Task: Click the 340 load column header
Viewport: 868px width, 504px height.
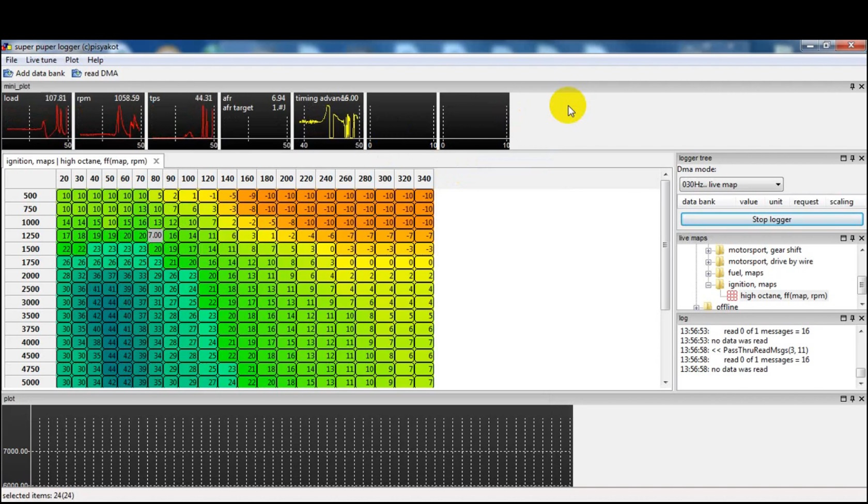Action: (424, 179)
